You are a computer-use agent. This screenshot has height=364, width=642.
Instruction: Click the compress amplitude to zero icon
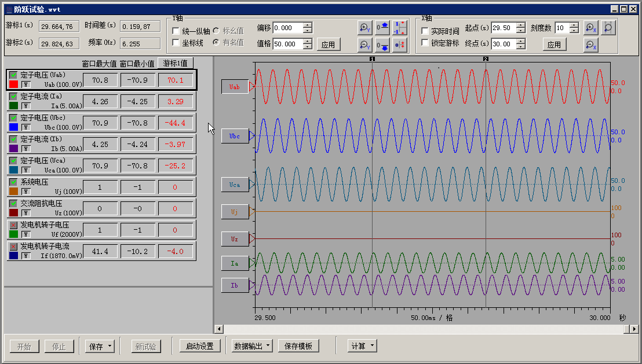pyautogui.click(x=400, y=45)
